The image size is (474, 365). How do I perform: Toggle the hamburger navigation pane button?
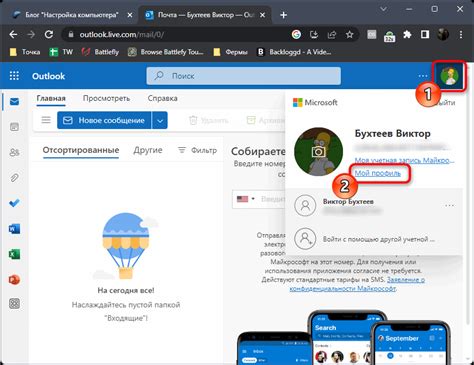[46, 120]
